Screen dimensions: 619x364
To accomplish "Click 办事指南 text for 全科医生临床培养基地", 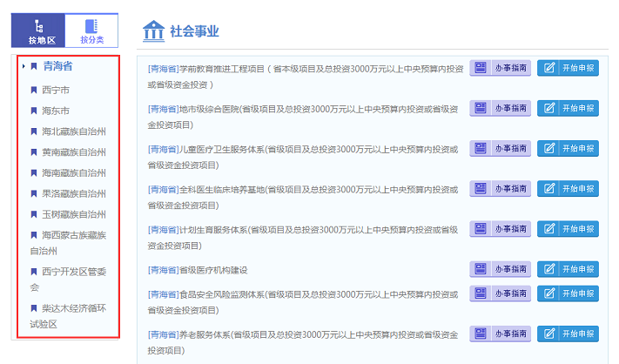I will pyautogui.click(x=511, y=189).
